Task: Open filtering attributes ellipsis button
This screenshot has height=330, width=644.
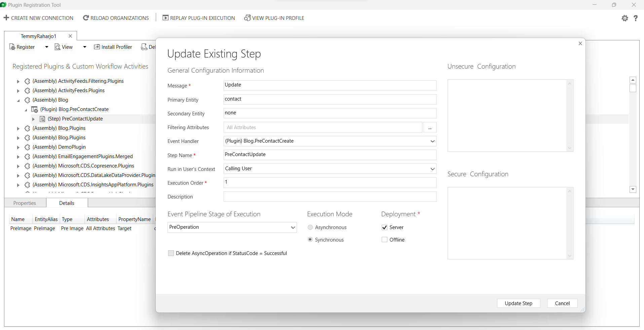Action: click(430, 127)
